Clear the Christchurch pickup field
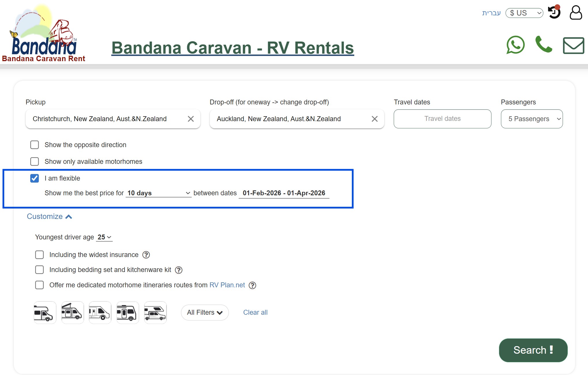588x375 pixels. pos(191,119)
